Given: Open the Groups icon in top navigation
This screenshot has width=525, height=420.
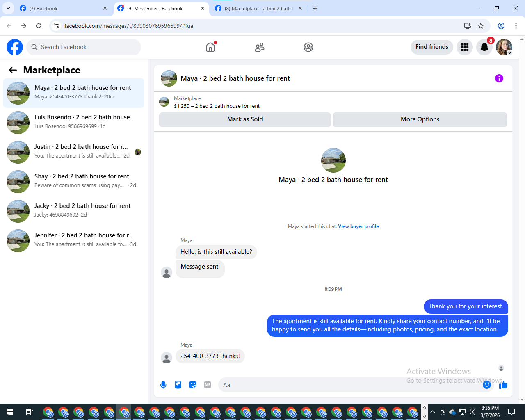Looking at the screenshot, I should click(308, 47).
